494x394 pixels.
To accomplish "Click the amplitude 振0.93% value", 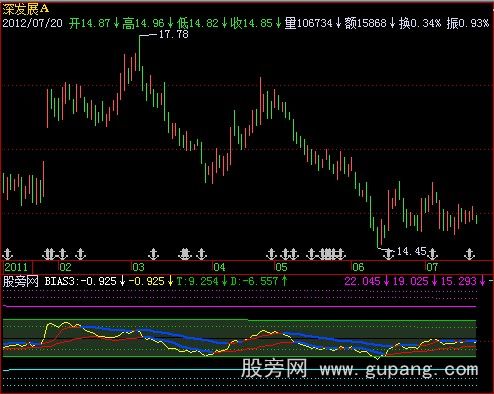I will coord(468,23).
